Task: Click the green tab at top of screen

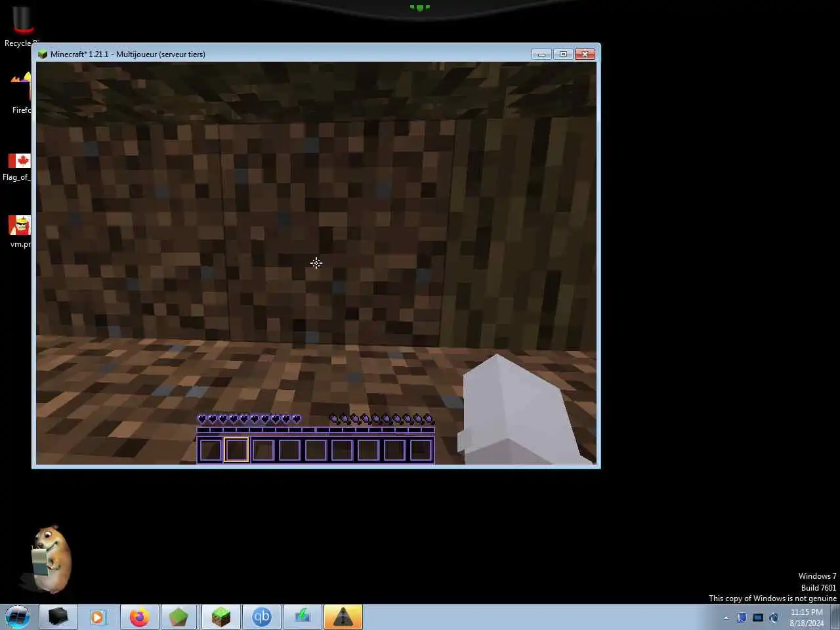Action: pyautogui.click(x=420, y=8)
